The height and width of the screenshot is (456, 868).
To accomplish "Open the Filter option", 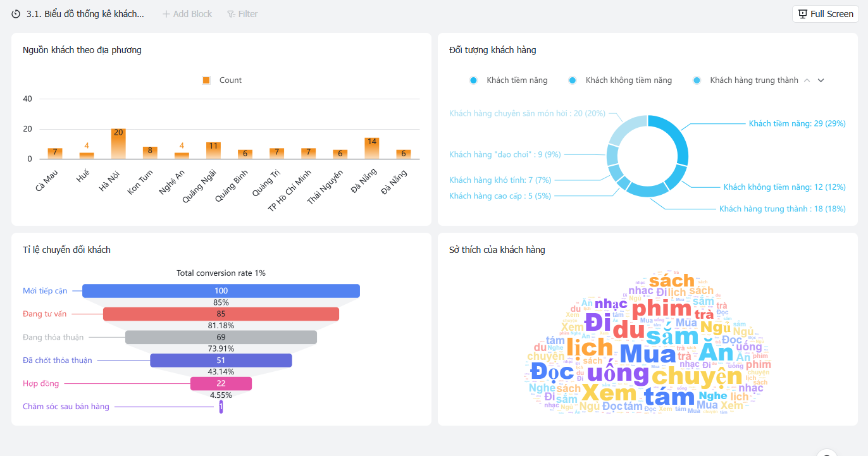I will (242, 14).
